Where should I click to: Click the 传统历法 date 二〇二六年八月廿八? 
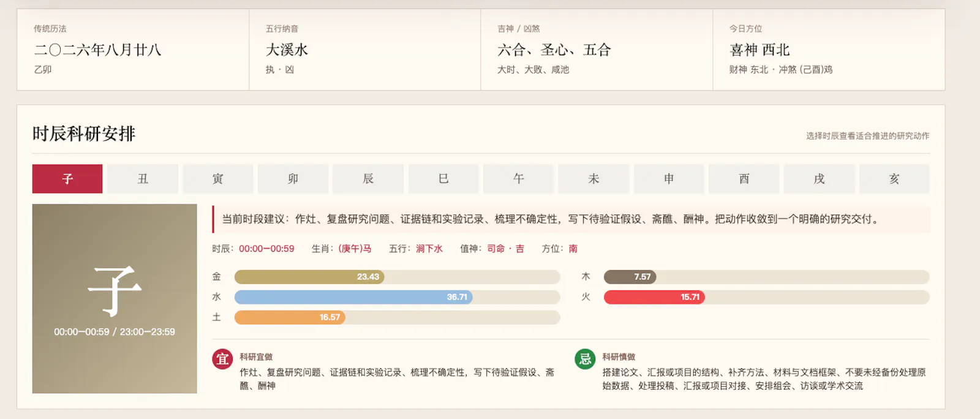coord(97,50)
